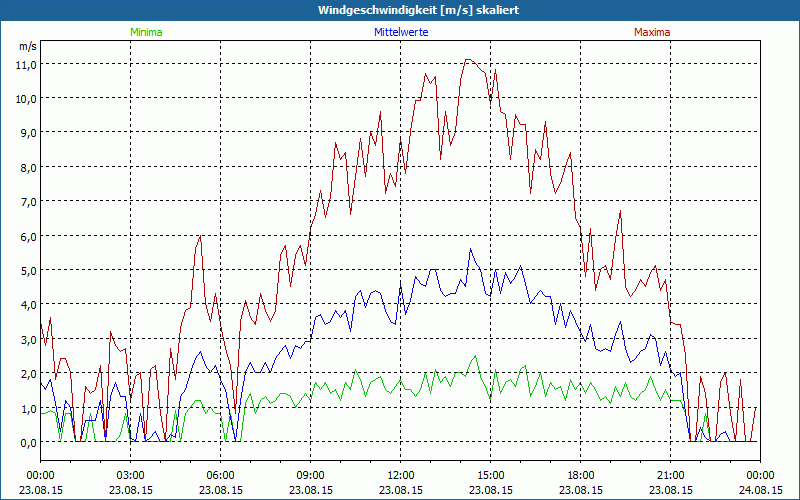Click the 6,0 y-axis value
The image size is (800, 500).
click(x=29, y=236)
